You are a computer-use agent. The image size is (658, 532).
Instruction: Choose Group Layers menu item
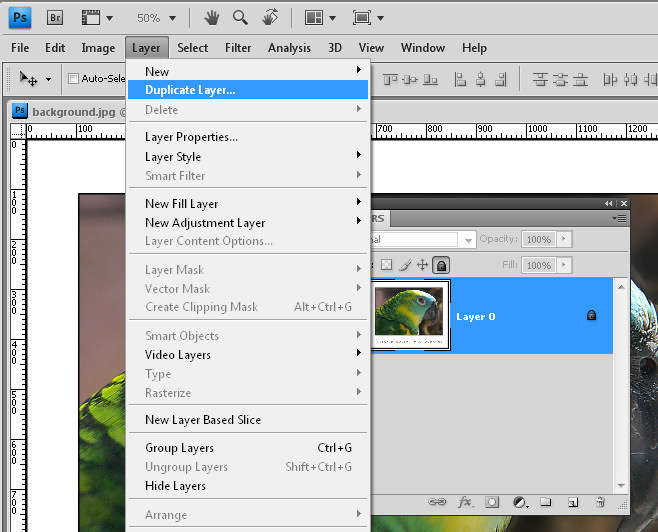pos(248,448)
